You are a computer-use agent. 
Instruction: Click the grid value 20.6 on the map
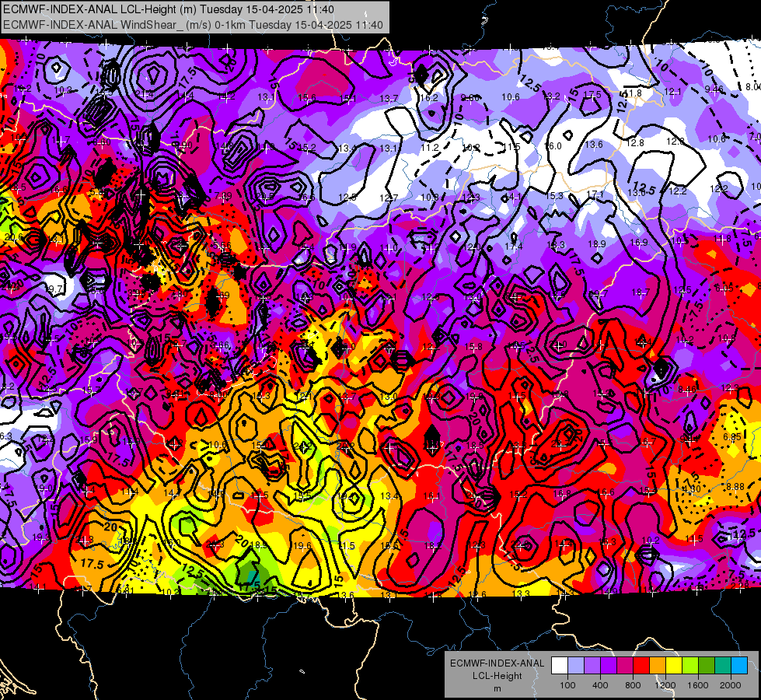point(13,236)
